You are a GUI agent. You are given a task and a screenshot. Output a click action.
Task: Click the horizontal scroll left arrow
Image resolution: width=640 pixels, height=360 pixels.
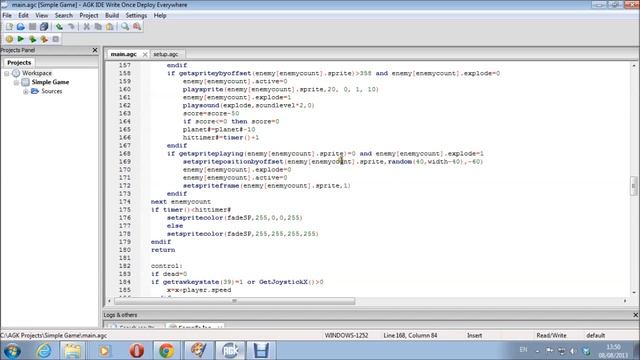109,301
